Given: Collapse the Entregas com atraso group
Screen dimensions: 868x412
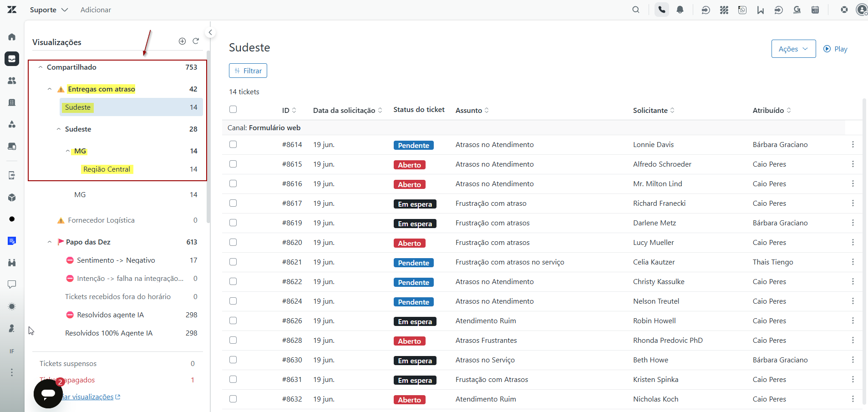Looking at the screenshot, I should coord(50,89).
